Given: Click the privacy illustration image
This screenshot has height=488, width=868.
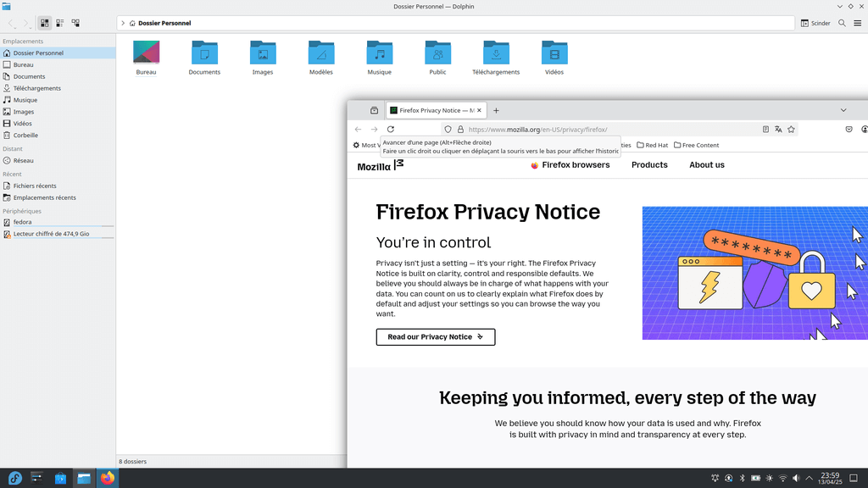Looking at the screenshot, I should coord(755,274).
